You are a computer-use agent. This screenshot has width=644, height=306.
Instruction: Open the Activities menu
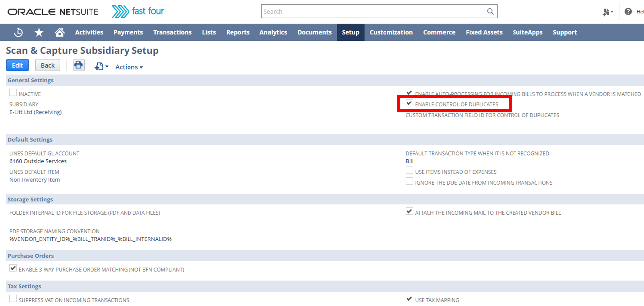[89, 32]
